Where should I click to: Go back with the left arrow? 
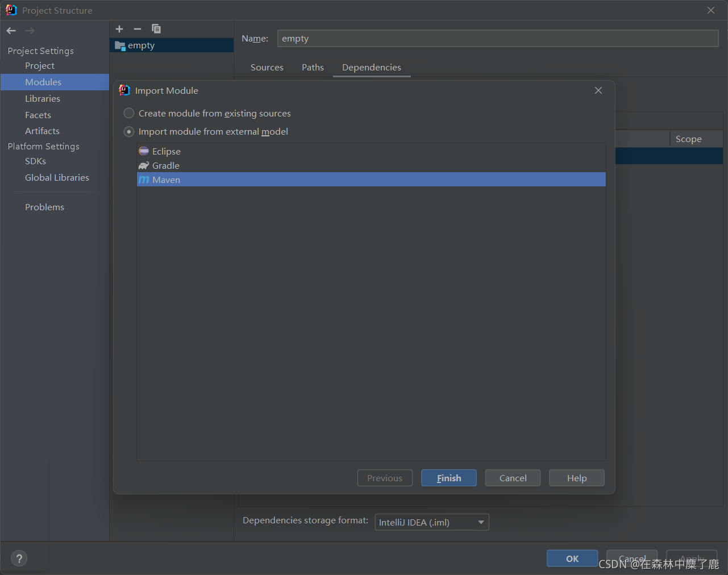(11, 31)
